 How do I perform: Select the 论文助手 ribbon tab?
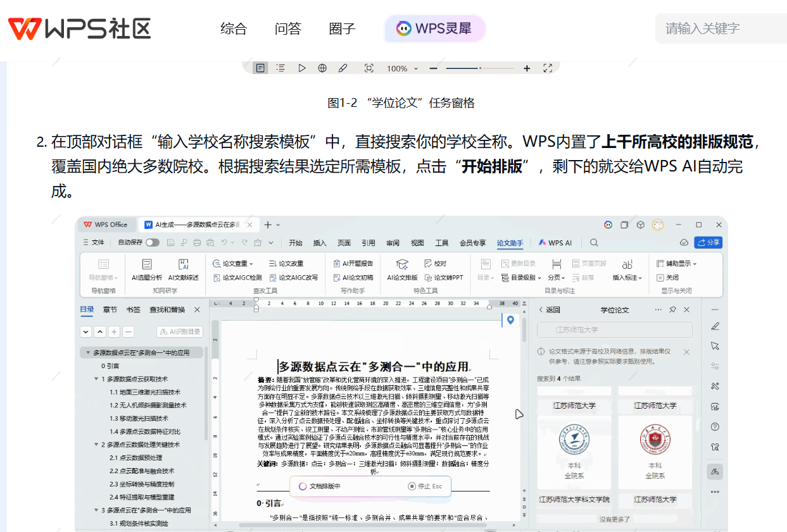pos(510,243)
